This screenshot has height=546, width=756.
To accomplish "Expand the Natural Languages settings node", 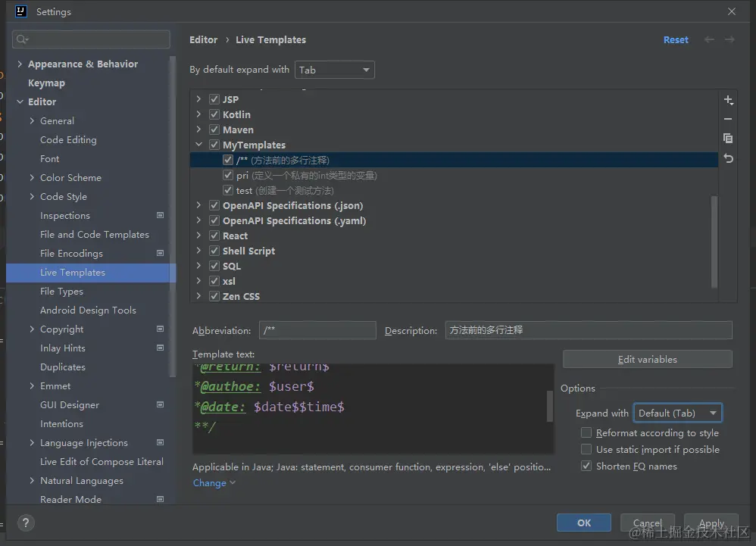I will point(32,480).
